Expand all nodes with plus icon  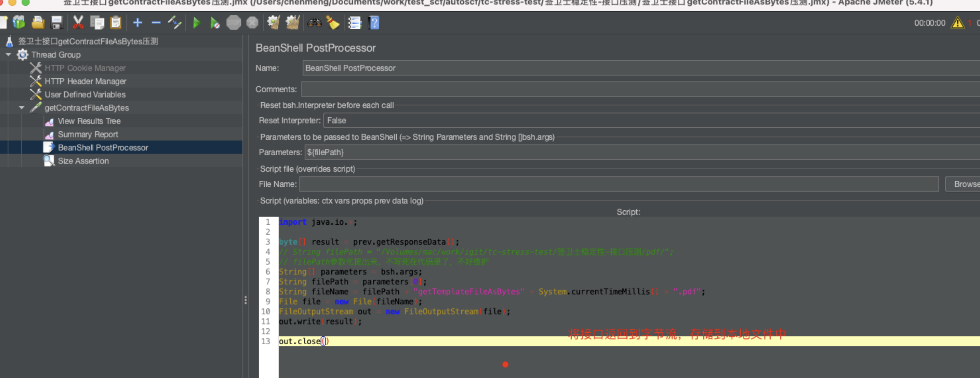pos(137,23)
